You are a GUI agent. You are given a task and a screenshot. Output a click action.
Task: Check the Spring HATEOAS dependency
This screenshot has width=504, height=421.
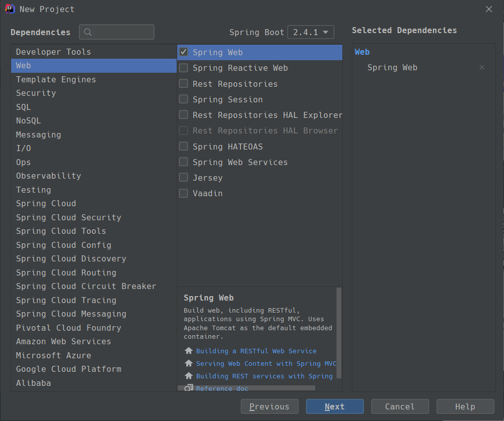click(184, 147)
